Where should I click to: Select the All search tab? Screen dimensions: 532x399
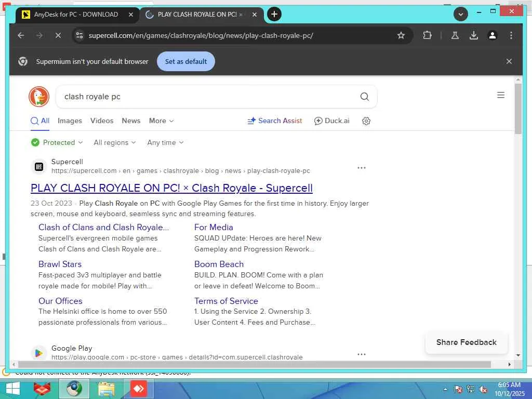tap(40, 121)
